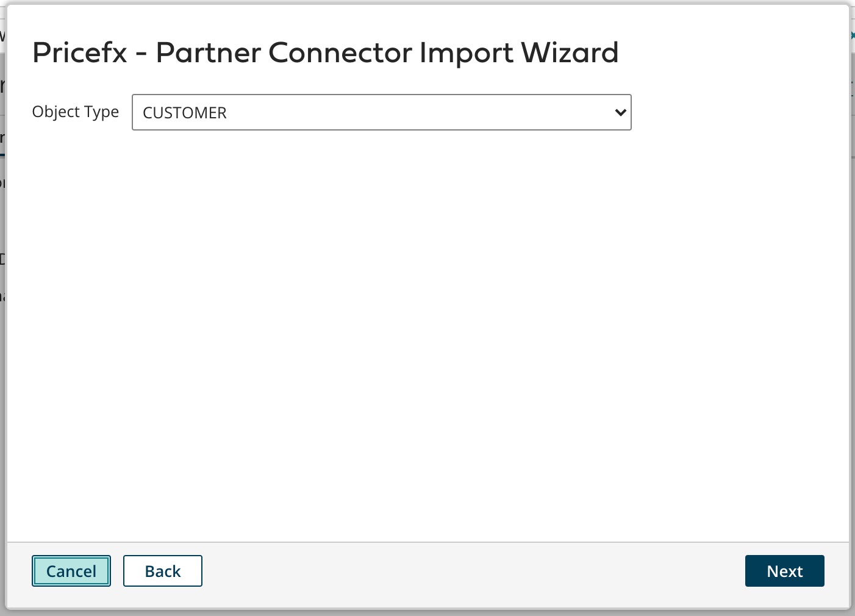Viewport: 855px width, 616px height.
Task: Click the dark Next action button
Action: 784,571
